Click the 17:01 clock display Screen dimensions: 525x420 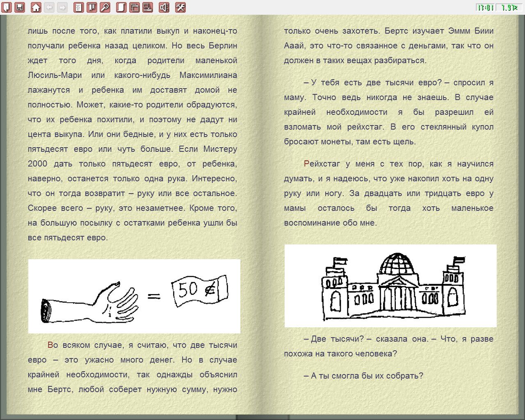tap(486, 7)
